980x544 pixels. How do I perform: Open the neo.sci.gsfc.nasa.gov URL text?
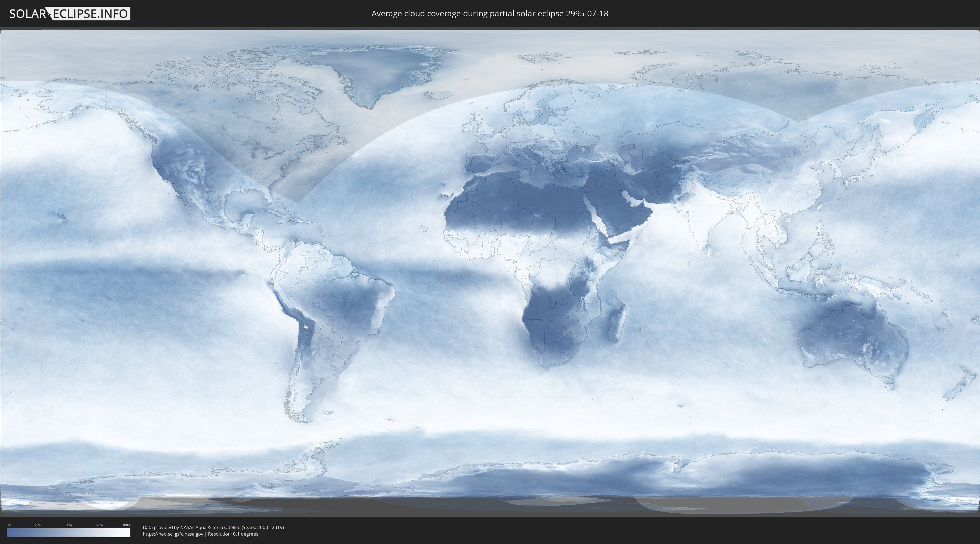(173, 534)
